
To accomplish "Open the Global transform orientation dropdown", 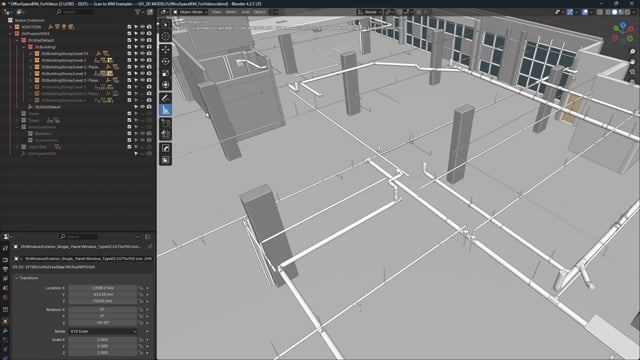I will tap(369, 12).
